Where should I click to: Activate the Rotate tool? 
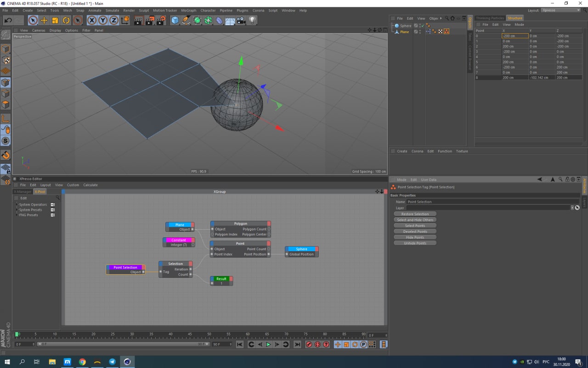click(66, 20)
